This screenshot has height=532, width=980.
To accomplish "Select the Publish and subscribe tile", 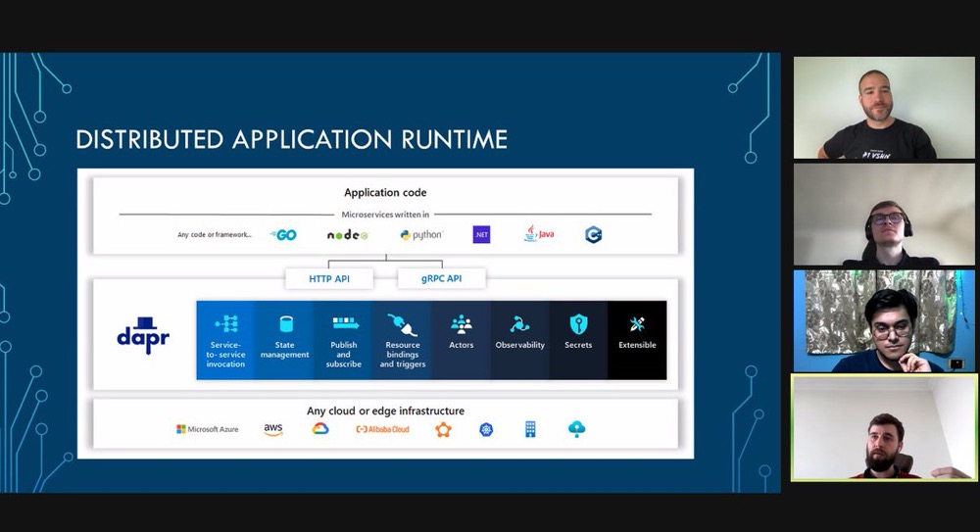I will pyautogui.click(x=343, y=340).
